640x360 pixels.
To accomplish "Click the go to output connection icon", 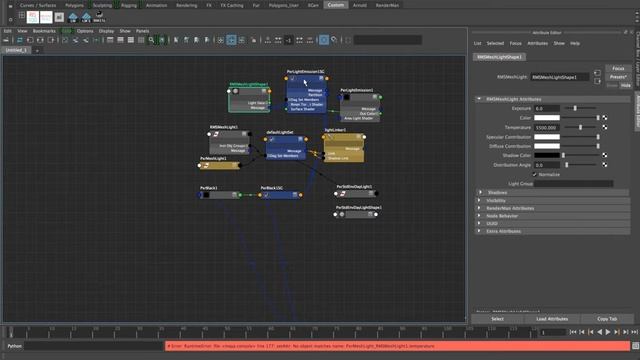I will (597, 81).
